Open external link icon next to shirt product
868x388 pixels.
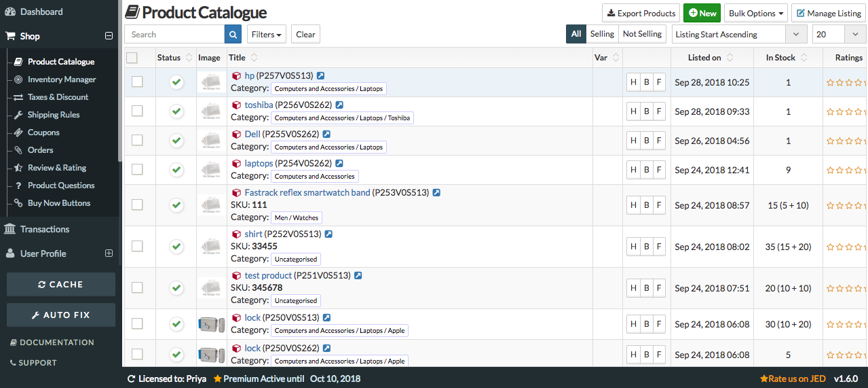click(x=328, y=234)
